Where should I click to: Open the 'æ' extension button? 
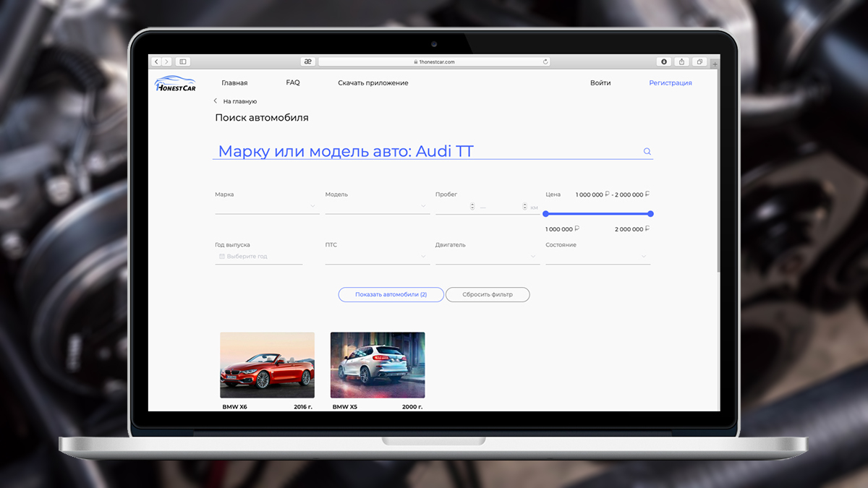[x=308, y=62]
